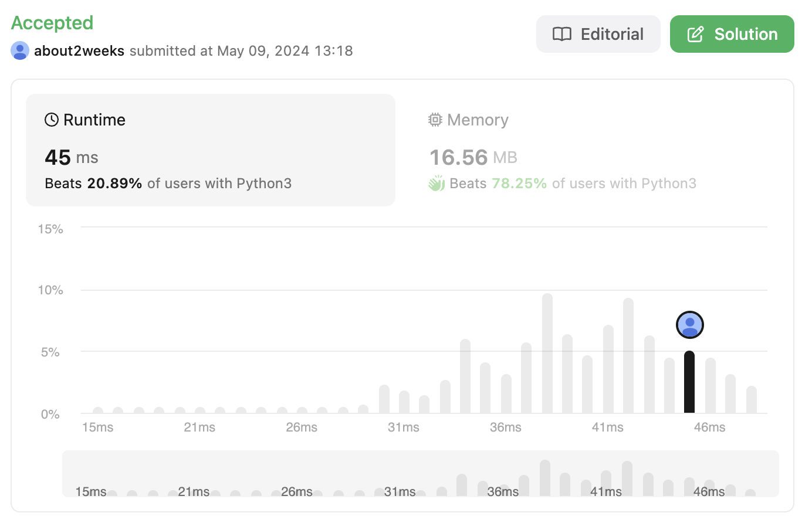Click the about2weeks user avatar
This screenshot has width=812, height=523.
(20, 51)
